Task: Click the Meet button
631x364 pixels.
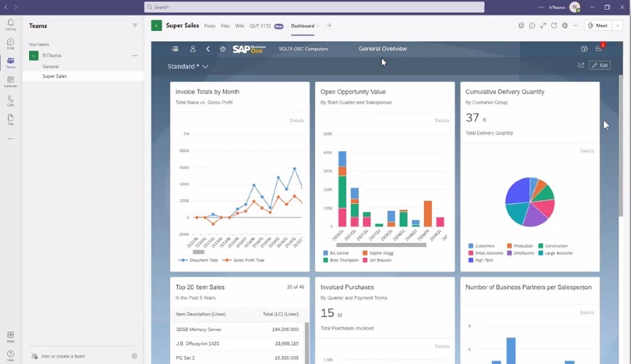Action: coord(598,25)
